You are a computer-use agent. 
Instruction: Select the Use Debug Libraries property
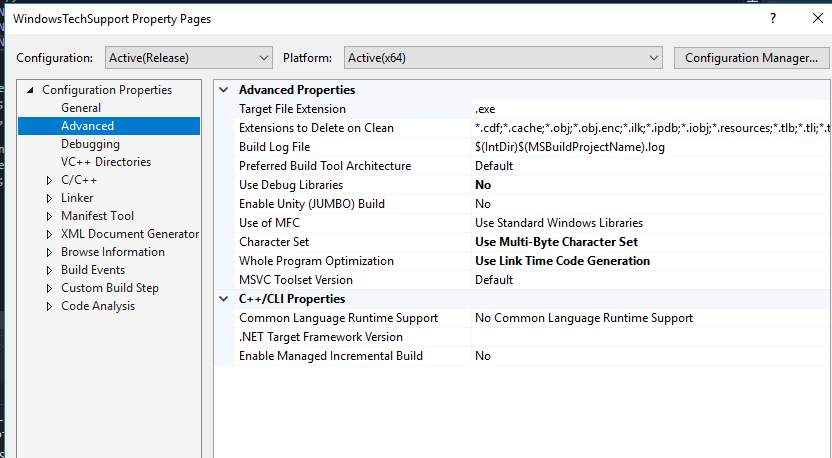(x=291, y=185)
